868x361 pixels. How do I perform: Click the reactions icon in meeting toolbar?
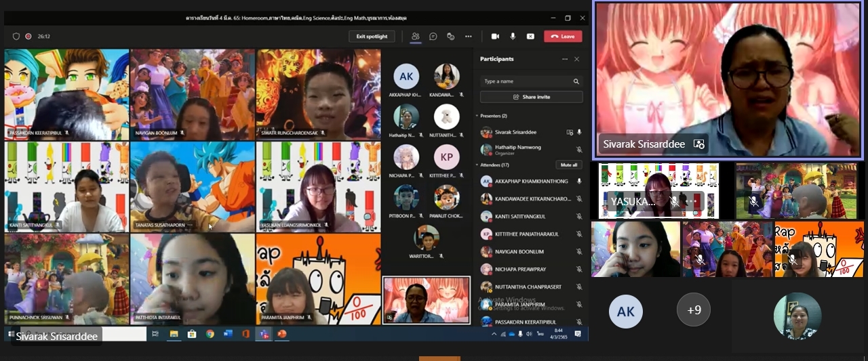[x=450, y=37]
